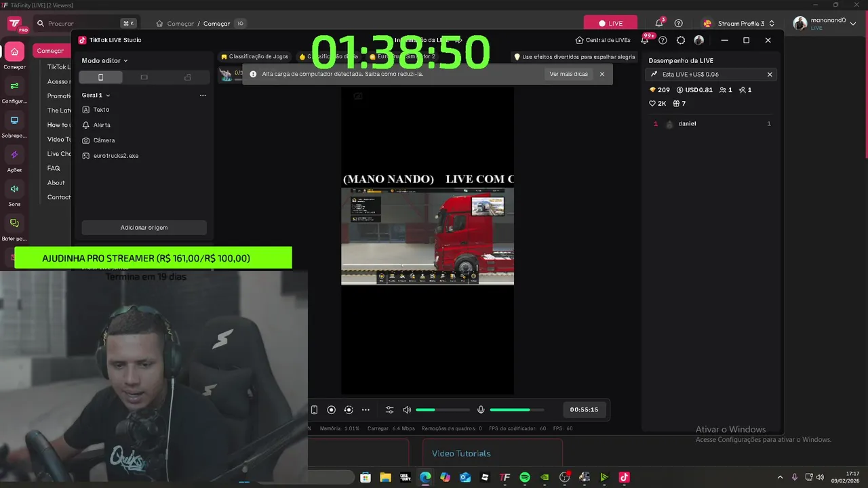Viewport: 868px width, 488px height.
Task: Open the Geral 1 scene options menu (three dots)
Action: tap(203, 96)
